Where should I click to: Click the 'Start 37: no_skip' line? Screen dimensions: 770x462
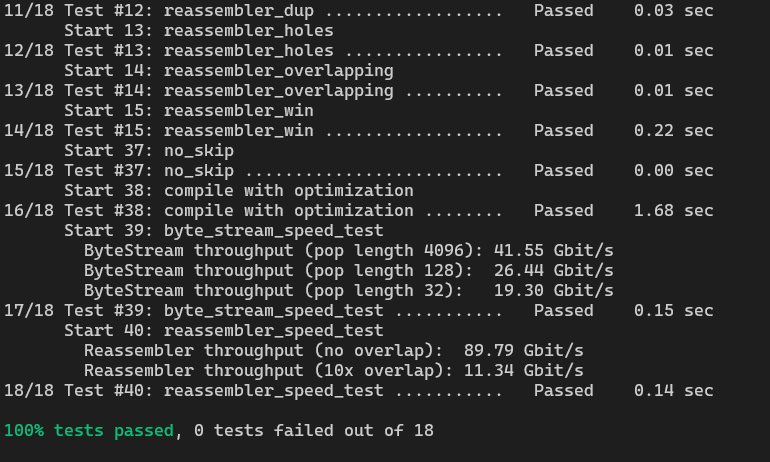click(x=149, y=151)
